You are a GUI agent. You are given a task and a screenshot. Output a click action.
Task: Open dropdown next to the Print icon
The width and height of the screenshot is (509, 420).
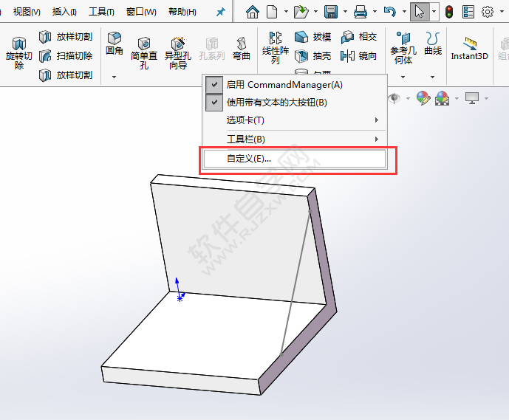375,12
